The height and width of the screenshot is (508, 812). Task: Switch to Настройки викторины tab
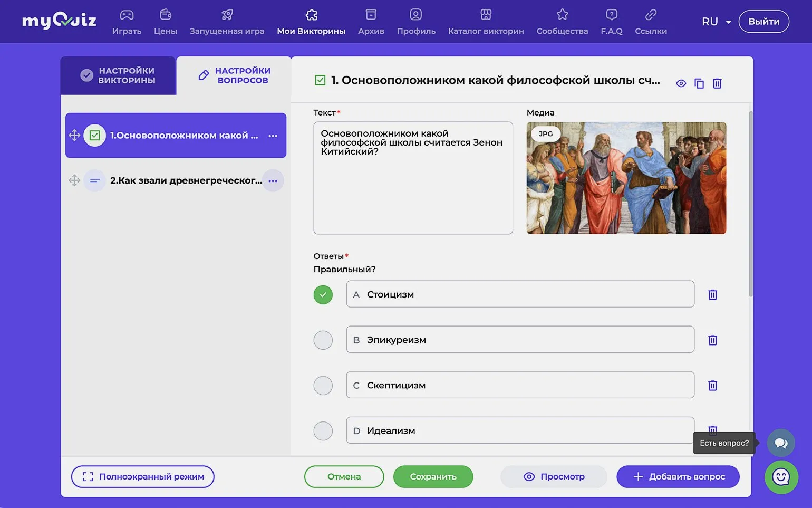tap(118, 75)
